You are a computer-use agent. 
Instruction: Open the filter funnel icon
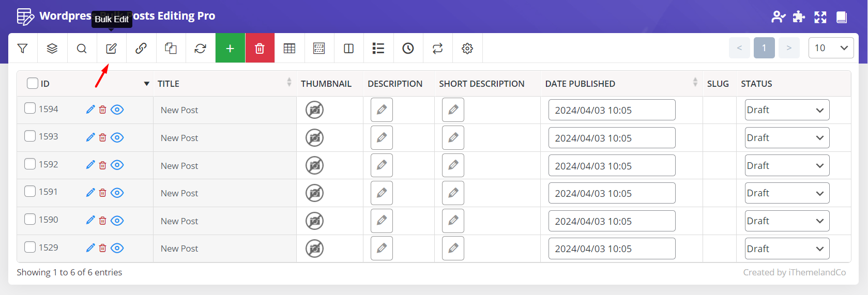[22, 48]
